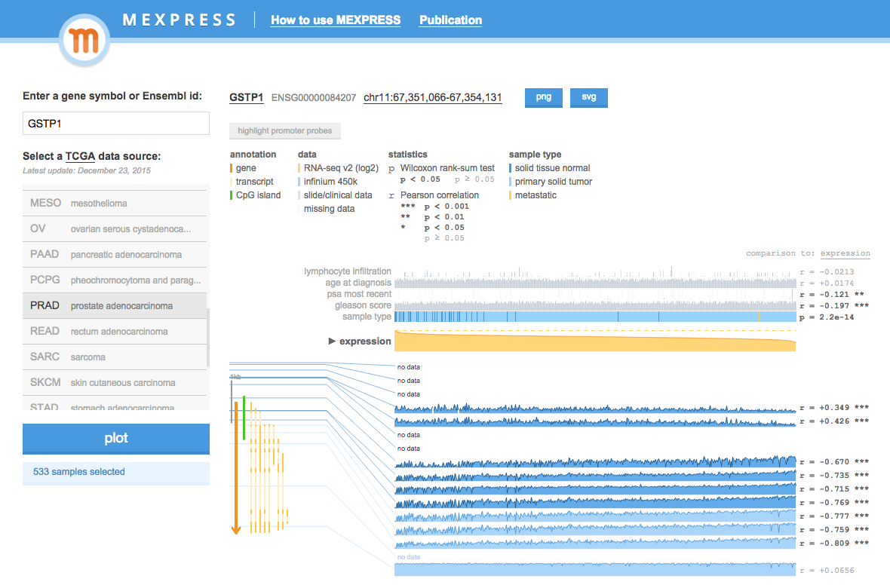The image size is (890, 588).
Task: Download the plot as png
Action: coord(543,97)
